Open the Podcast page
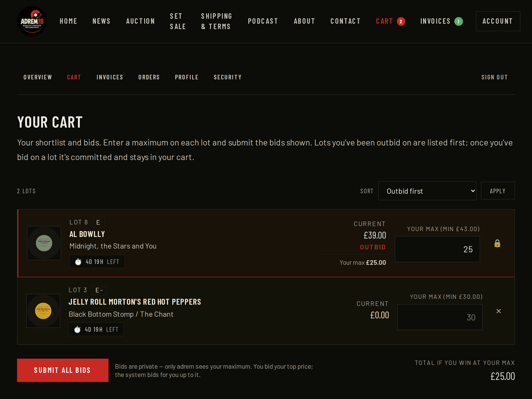532x399 pixels. pos(263,21)
